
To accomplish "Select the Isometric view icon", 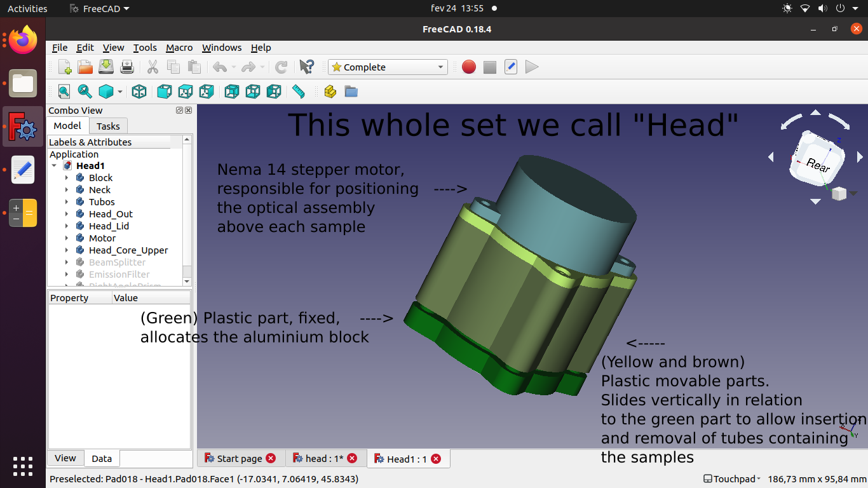I will pyautogui.click(x=139, y=91).
